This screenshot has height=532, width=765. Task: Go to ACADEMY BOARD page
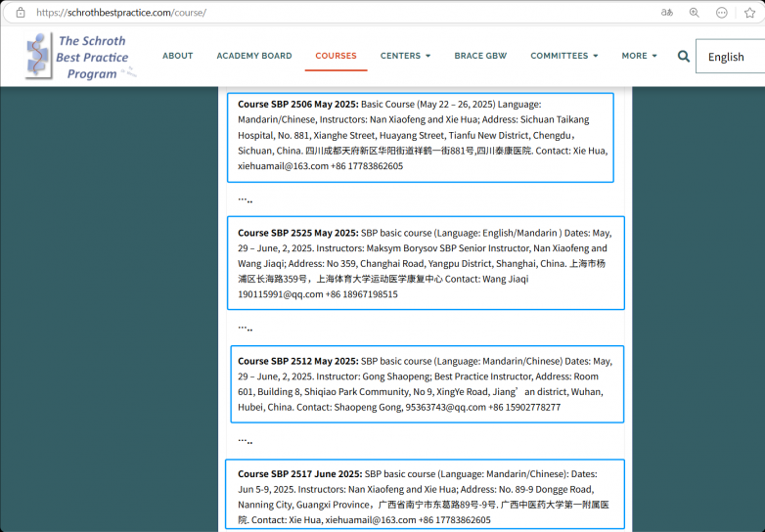(x=254, y=56)
